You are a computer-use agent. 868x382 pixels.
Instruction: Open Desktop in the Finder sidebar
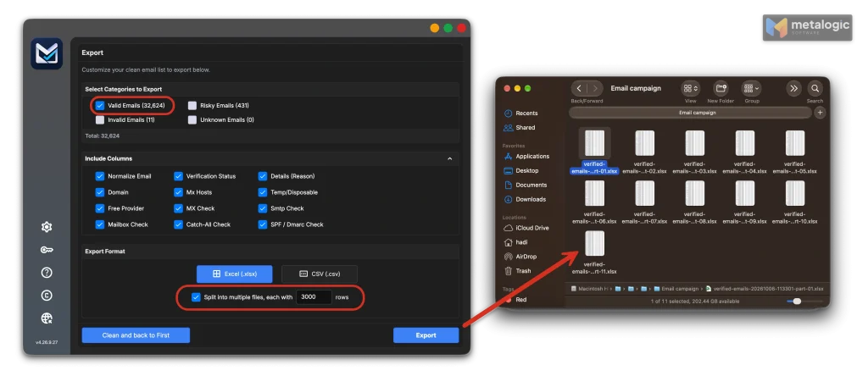tap(521, 171)
